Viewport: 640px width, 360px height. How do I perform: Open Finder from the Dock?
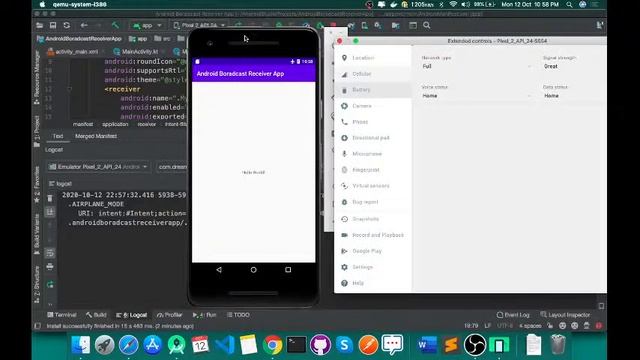tap(81, 345)
